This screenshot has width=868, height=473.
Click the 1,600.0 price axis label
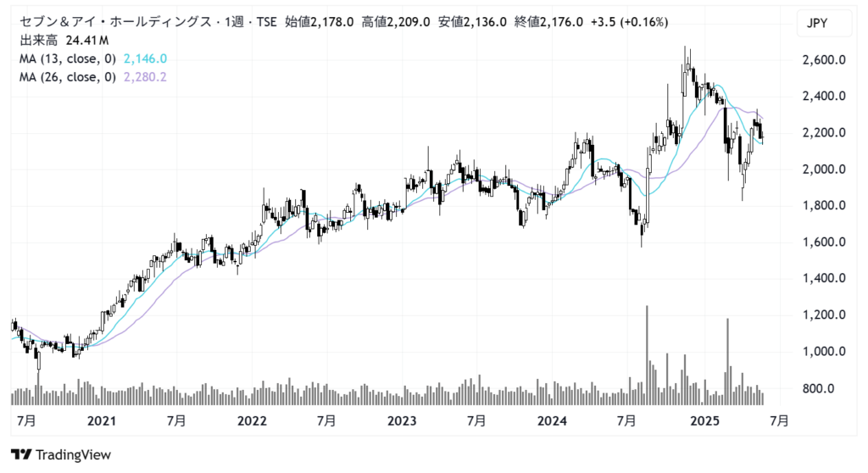(824, 242)
